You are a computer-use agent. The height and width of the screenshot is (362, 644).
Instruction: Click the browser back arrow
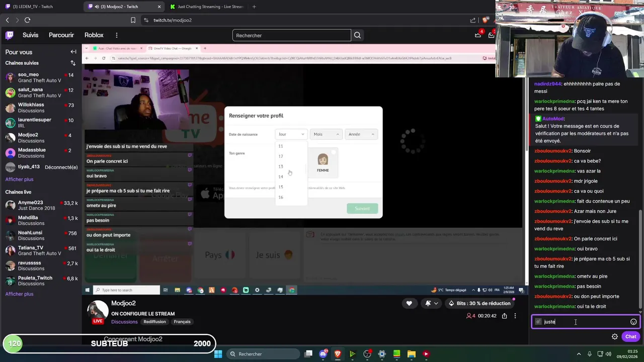(8, 20)
